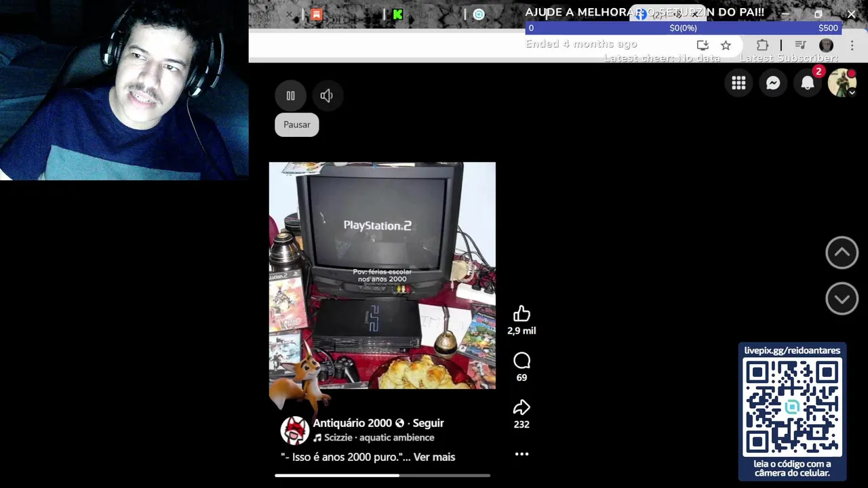This screenshot has height=488, width=868.
Task: Click the 232 shares count
Action: tap(521, 424)
